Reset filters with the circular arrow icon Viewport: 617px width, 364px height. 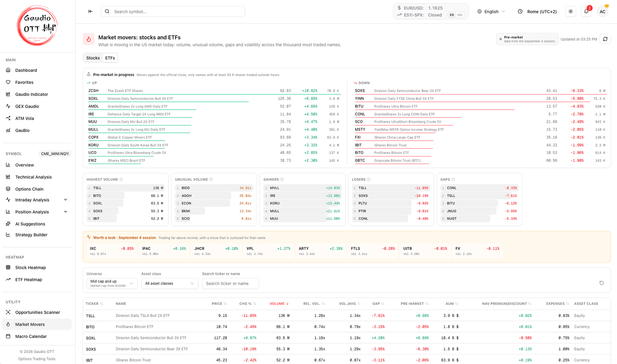[602, 283]
